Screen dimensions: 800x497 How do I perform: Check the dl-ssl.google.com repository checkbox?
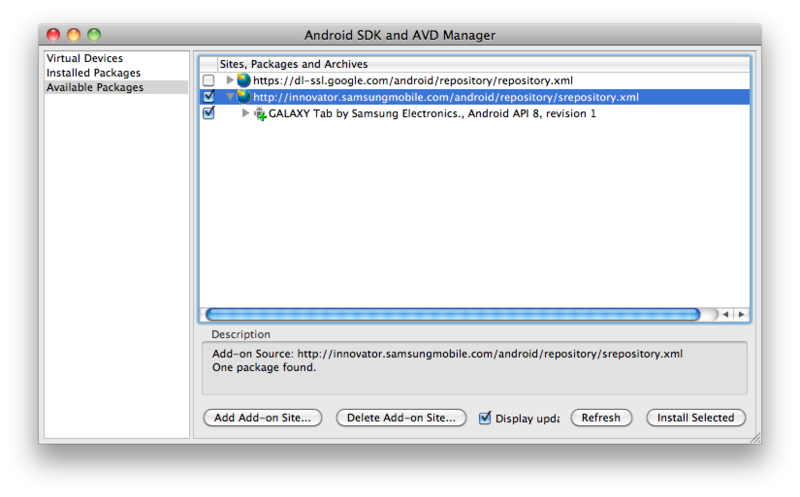click(x=208, y=80)
